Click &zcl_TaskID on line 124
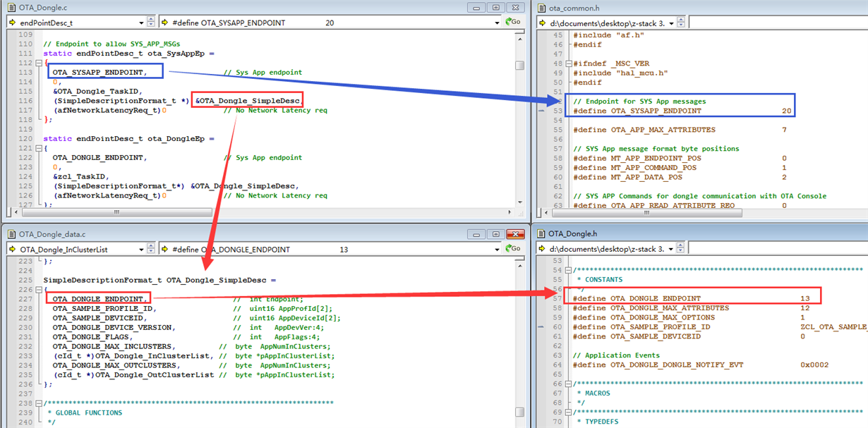This screenshot has height=428, width=868. click(78, 176)
